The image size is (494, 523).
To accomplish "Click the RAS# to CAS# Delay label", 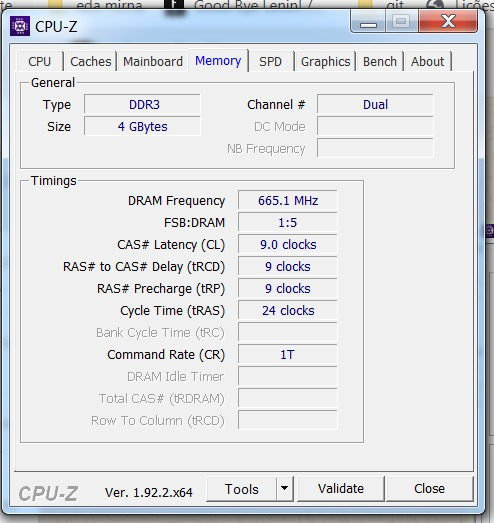I will tap(144, 267).
